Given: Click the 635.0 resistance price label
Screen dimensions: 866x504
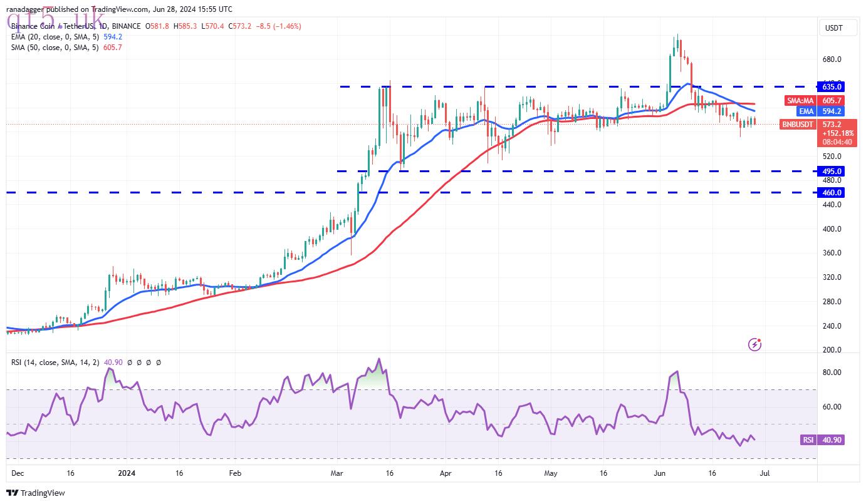Looking at the screenshot, I should (x=832, y=87).
